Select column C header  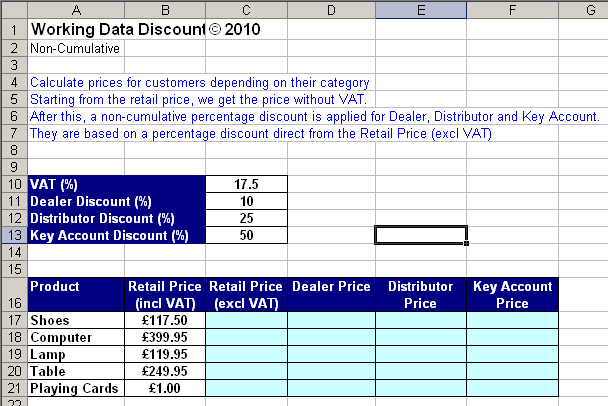pyautogui.click(x=247, y=10)
